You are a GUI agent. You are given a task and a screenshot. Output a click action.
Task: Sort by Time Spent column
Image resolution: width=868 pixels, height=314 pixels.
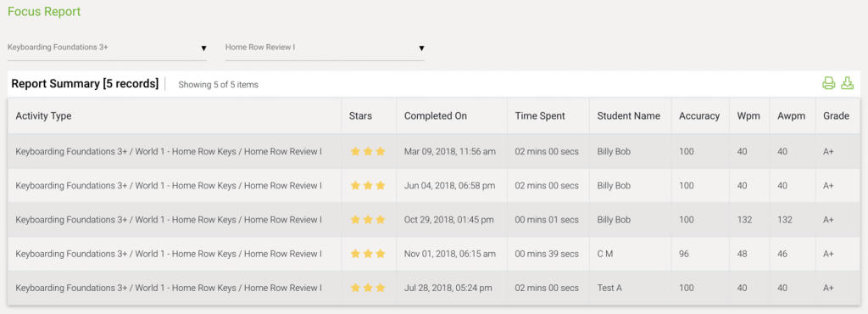(x=540, y=115)
